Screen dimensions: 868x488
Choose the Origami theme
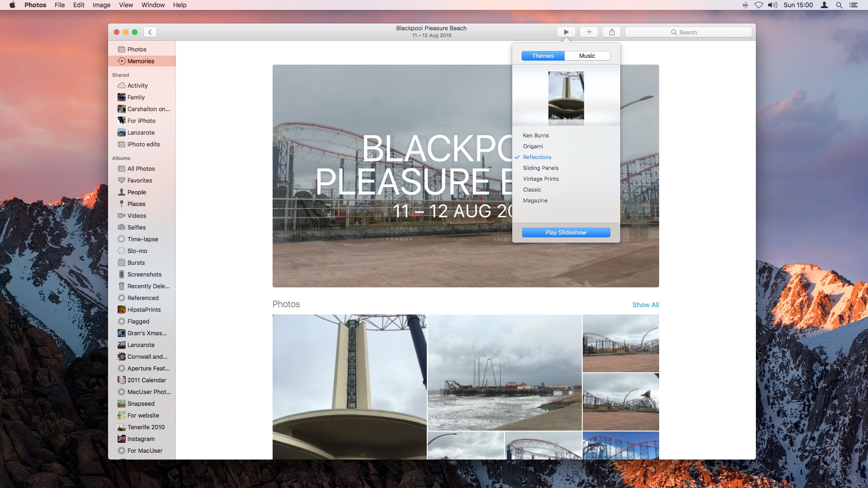click(x=533, y=146)
